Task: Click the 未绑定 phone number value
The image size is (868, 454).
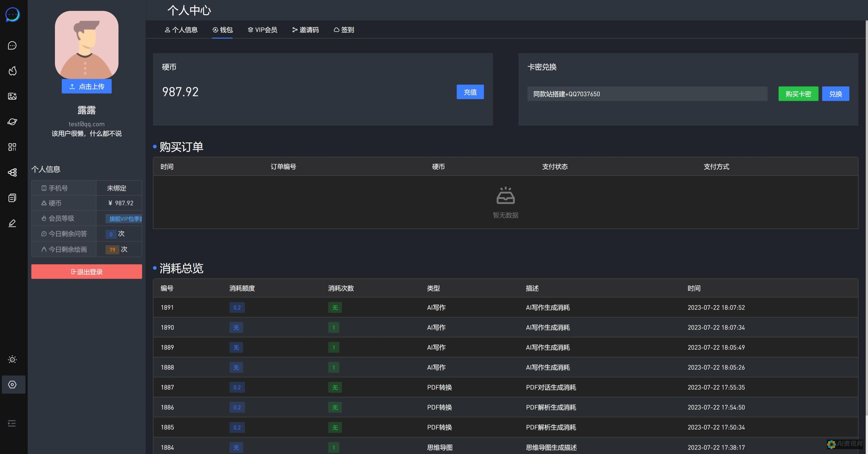Action: point(117,188)
